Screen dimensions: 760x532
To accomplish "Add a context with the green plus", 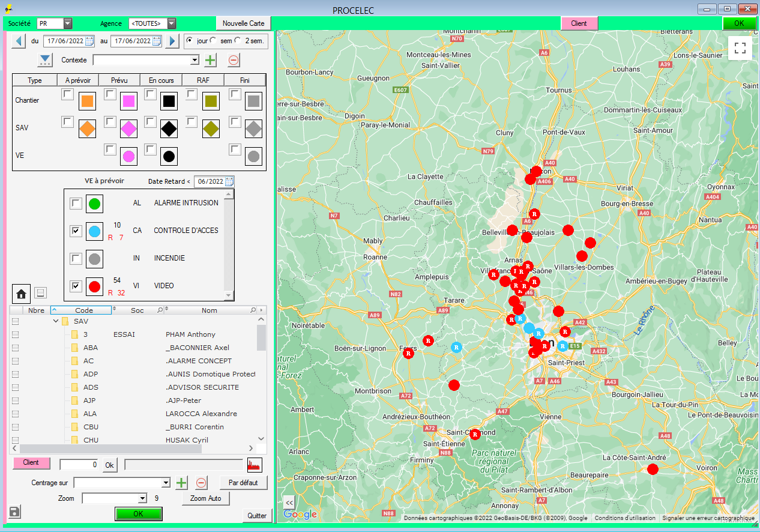I will 210,60.
